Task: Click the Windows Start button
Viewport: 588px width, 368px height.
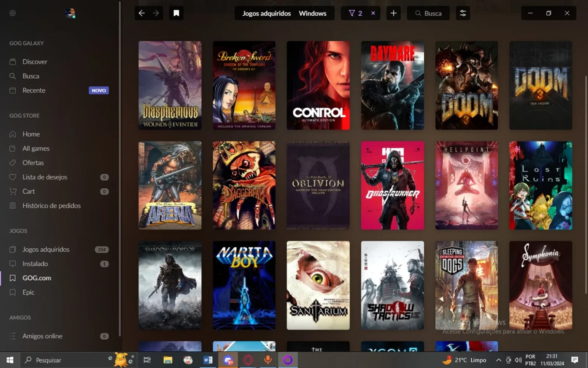Action: tap(10, 360)
